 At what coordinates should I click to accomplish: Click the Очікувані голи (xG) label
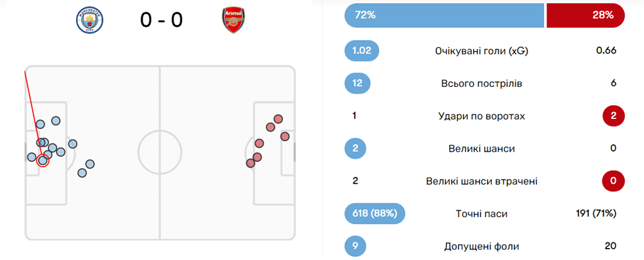pyautogui.click(x=480, y=51)
